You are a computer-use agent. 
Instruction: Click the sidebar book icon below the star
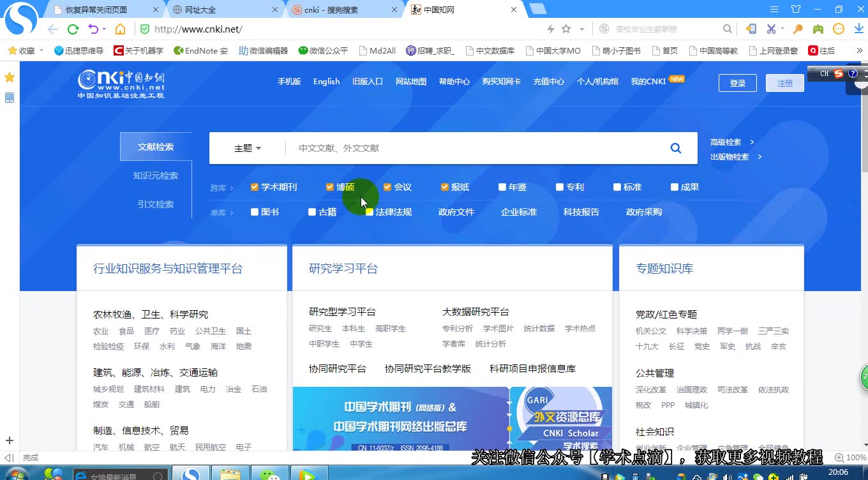tap(10, 98)
